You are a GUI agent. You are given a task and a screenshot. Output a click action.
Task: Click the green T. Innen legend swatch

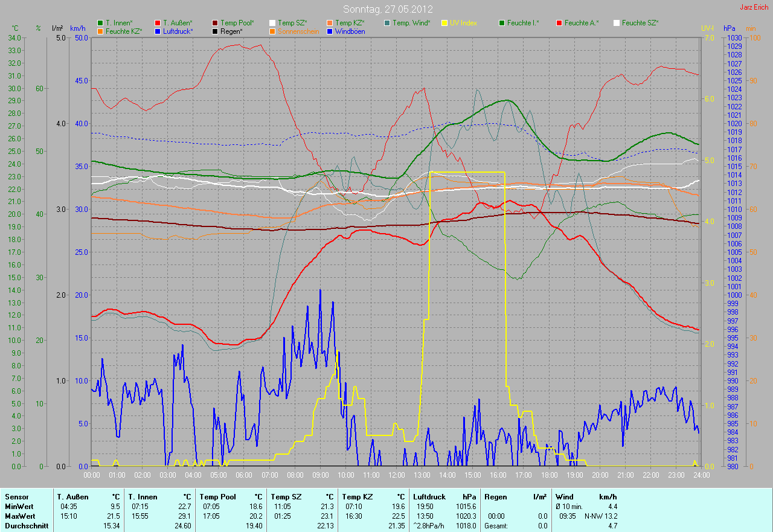[x=100, y=23]
